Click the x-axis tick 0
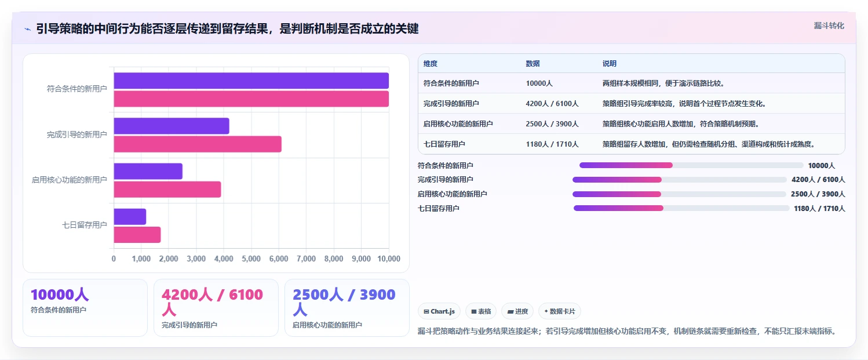 click(114, 259)
